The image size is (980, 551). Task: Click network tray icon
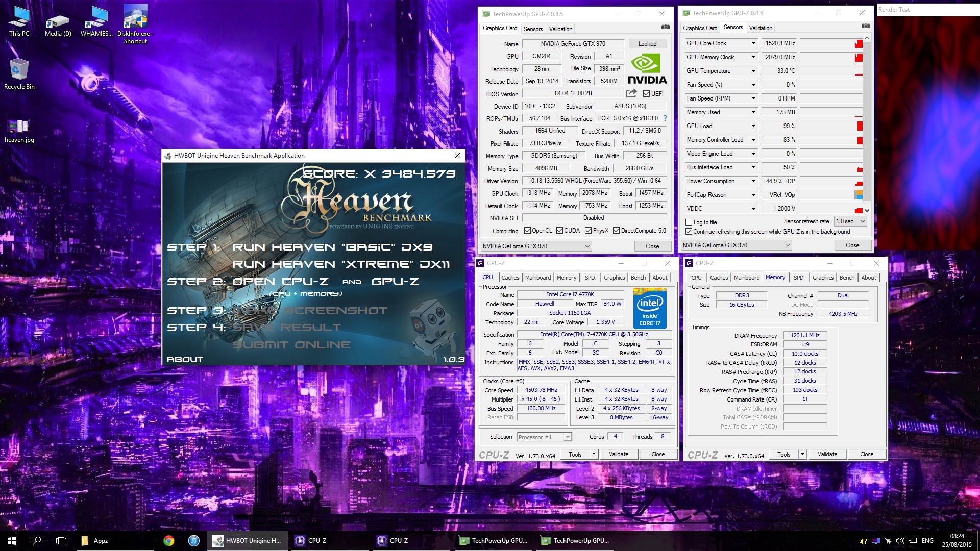[x=913, y=541]
